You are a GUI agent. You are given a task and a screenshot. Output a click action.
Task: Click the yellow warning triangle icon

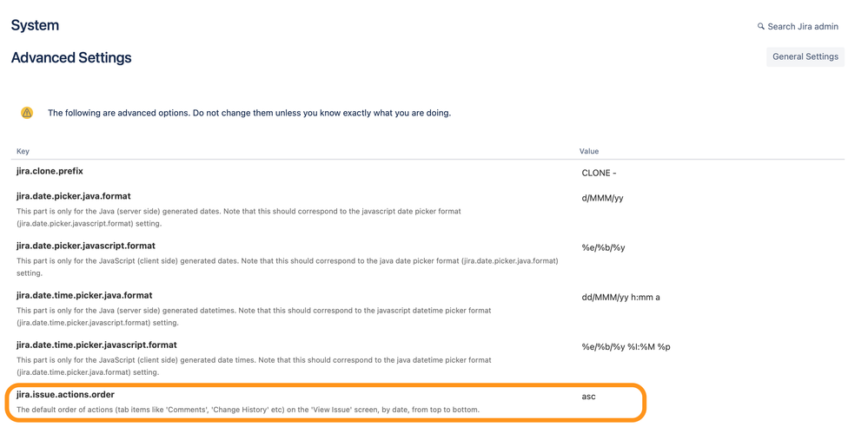click(27, 113)
